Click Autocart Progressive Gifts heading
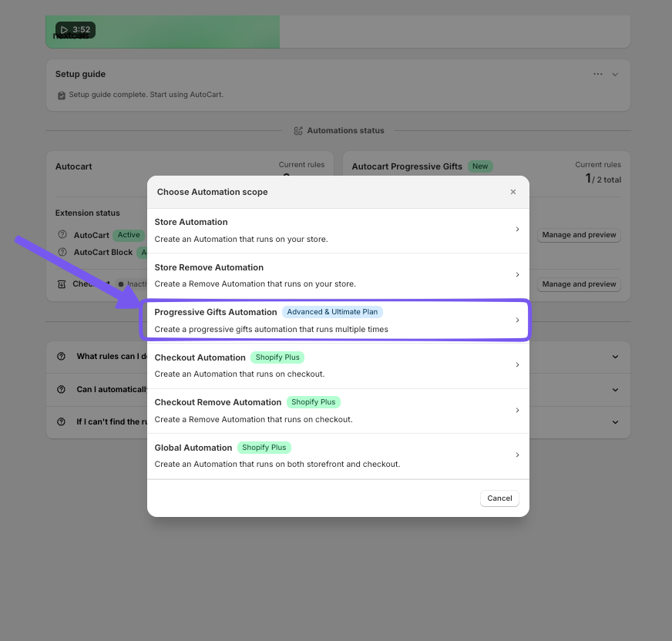 coord(407,166)
